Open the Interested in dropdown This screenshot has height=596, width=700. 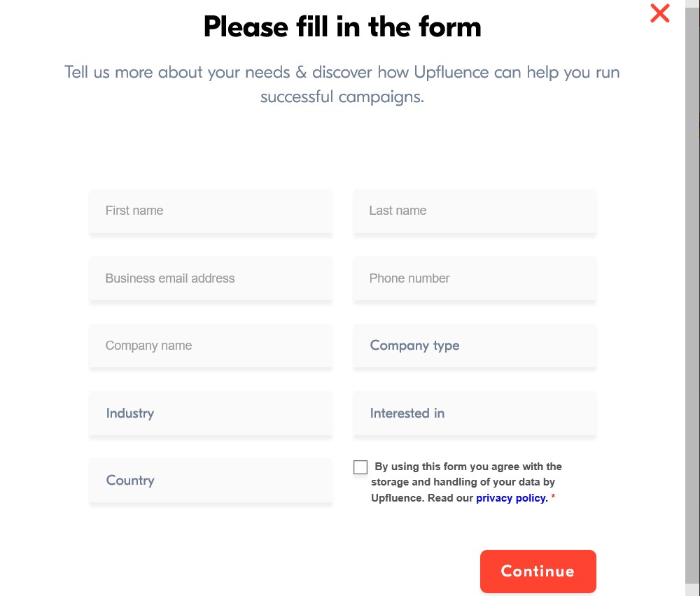click(475, 413)
